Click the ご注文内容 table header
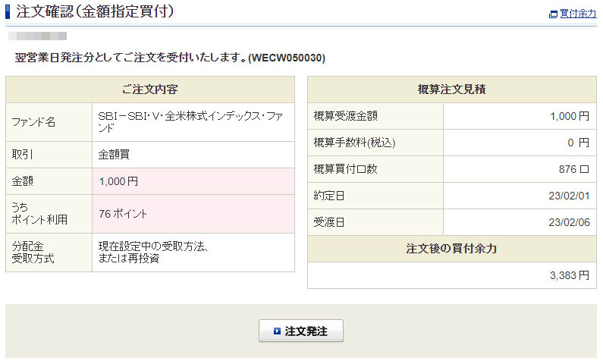603x364 pixels. click(x=149, y=89)
